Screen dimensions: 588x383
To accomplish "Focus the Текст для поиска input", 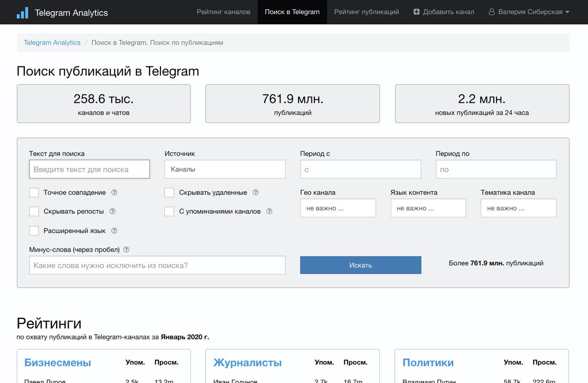I will pyautogui.click(x=90, y=169).
